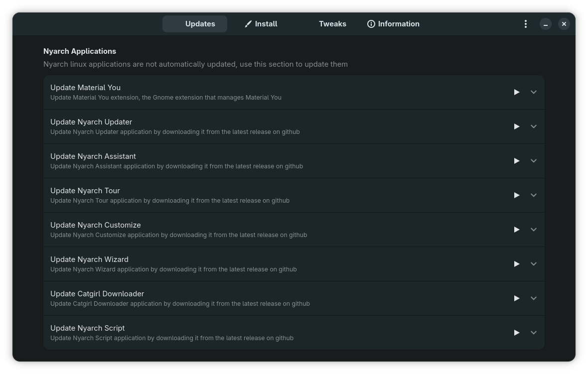Image resolution: width=588 pixels, height=374 pixels.
Task: Launch the Nyarch Tour update
Action: (517, 195)
